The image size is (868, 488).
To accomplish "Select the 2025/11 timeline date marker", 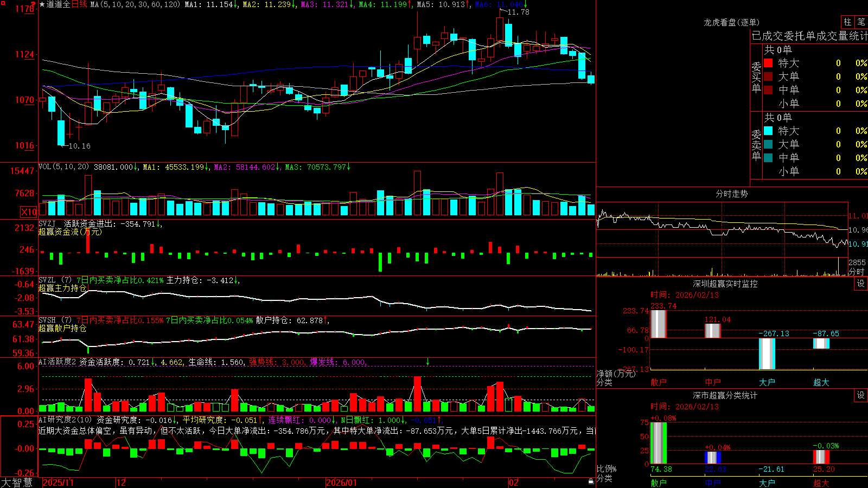I will click(58, 483).
